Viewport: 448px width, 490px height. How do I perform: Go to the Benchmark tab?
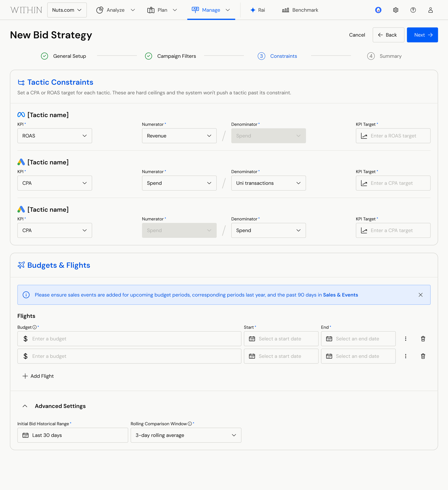click(300, 10)
